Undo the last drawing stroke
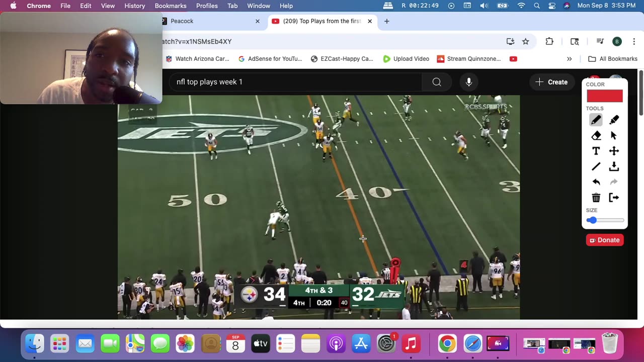The width and height of the screenshot is (644, 362). click(596, 182)
